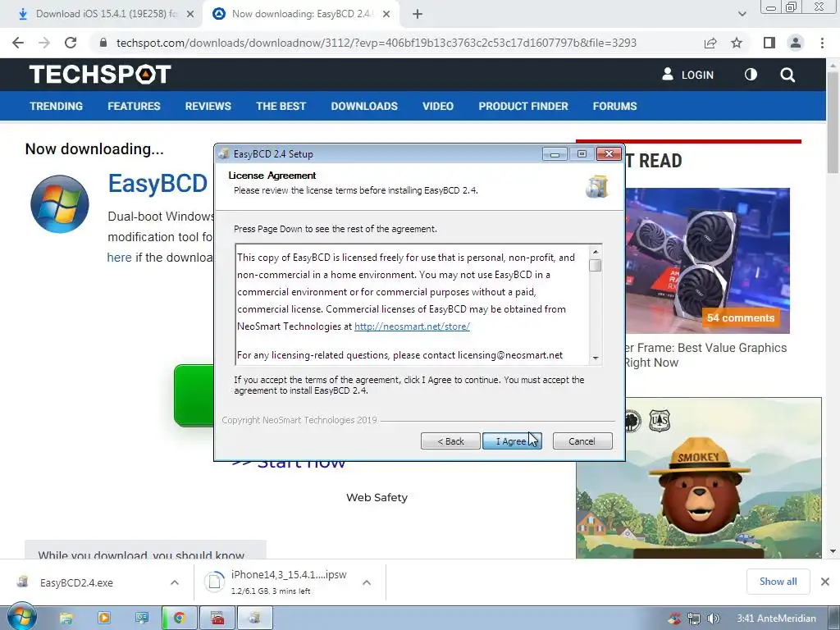Image resolution: width=840 pixels, height=630 pixels.
Task: Click the browser forward arrow
Action: [x=44, y=43]
